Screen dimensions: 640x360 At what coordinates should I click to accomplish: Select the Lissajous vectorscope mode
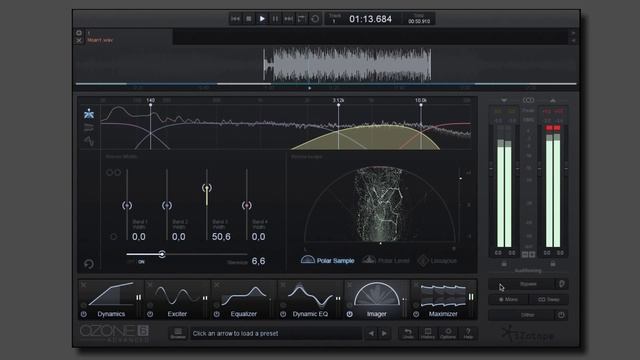coord(437,260)
